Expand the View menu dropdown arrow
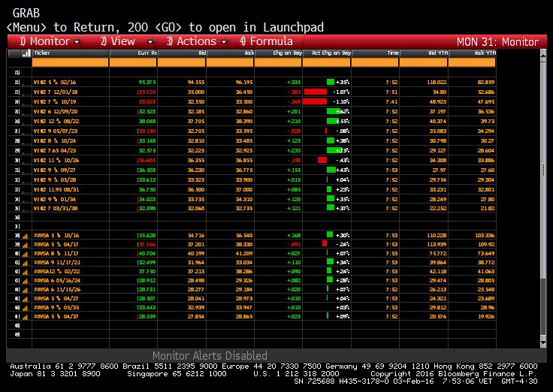This screenshot has height=392, width=553. coord(150,42)
